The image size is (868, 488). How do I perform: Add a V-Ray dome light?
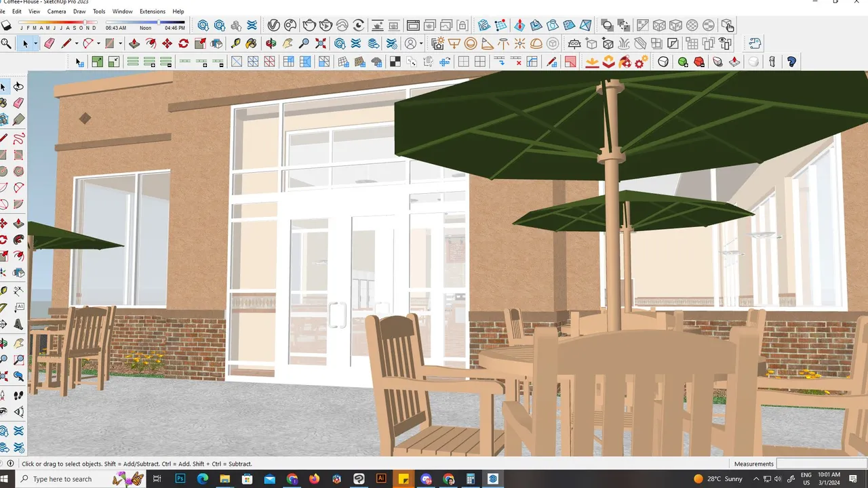click(536, 43)
